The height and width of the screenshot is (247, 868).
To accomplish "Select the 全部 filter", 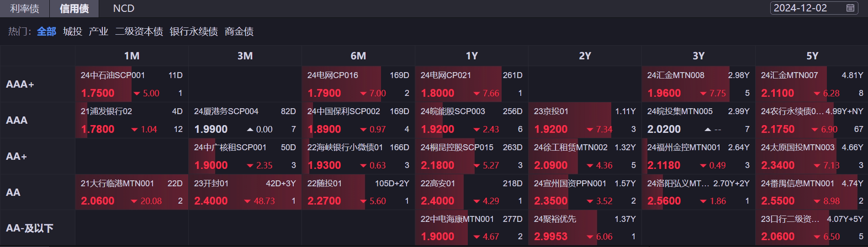I will (47, 32).
